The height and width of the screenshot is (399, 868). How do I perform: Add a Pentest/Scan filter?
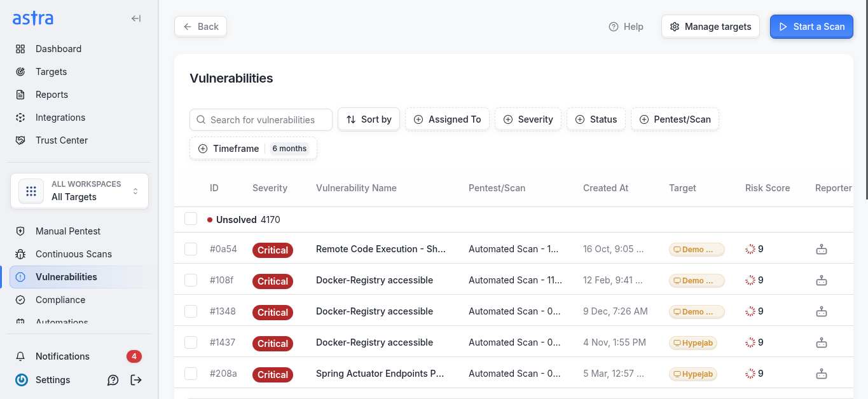point(675,119)
